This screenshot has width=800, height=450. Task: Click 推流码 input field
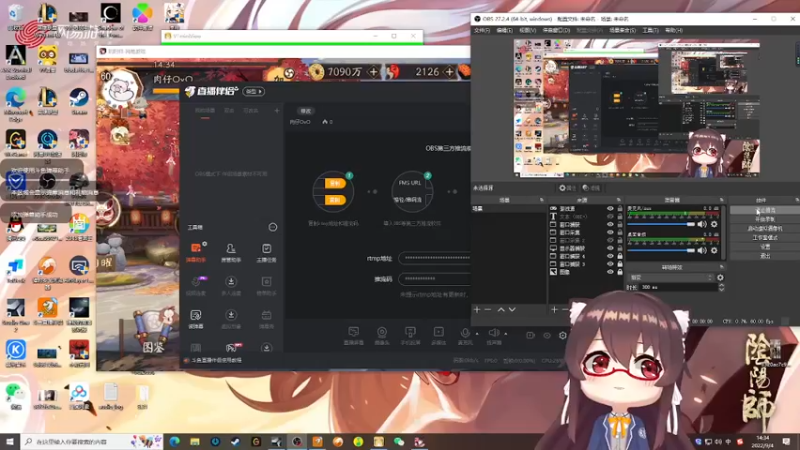click(434, 279)
